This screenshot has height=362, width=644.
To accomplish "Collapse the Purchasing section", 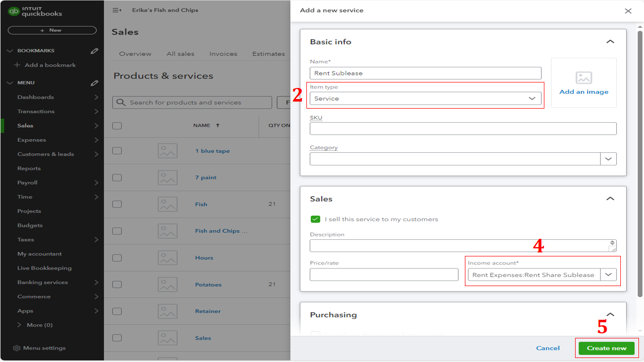I will [x=610, y=315].
